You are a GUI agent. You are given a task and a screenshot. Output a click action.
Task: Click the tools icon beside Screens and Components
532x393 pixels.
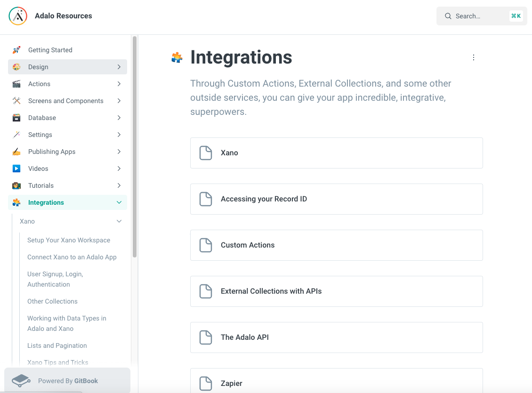pos(16,101)
